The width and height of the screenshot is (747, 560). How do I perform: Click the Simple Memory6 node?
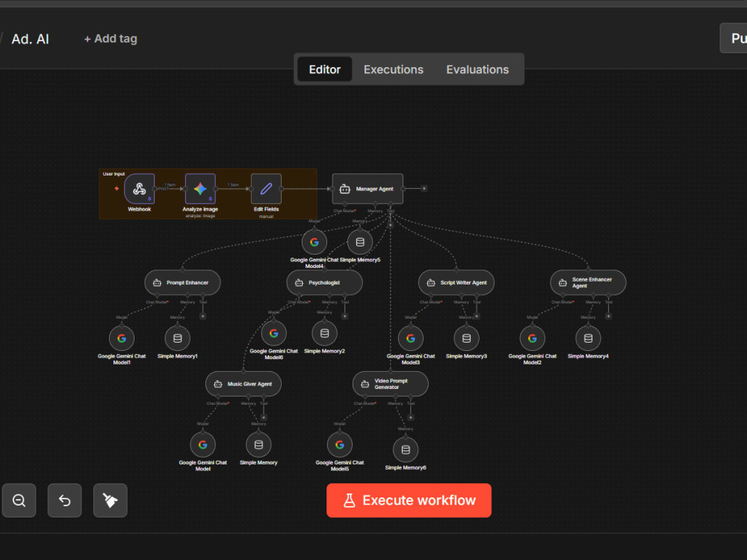coord(406,449)
